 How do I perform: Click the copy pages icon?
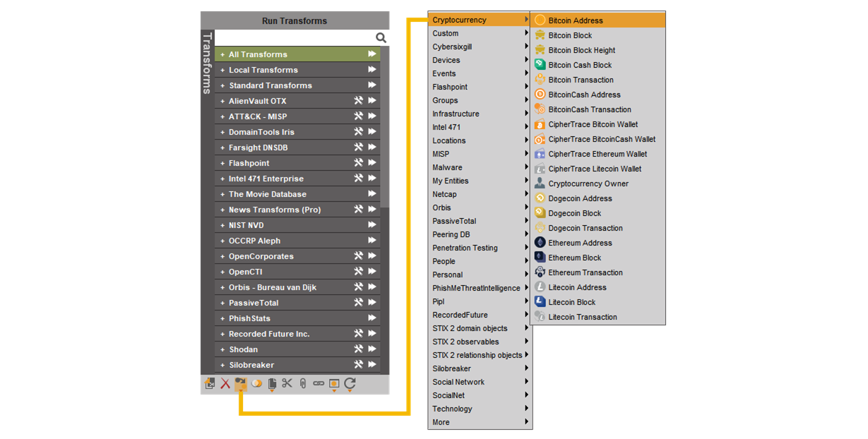coord(272,383)
